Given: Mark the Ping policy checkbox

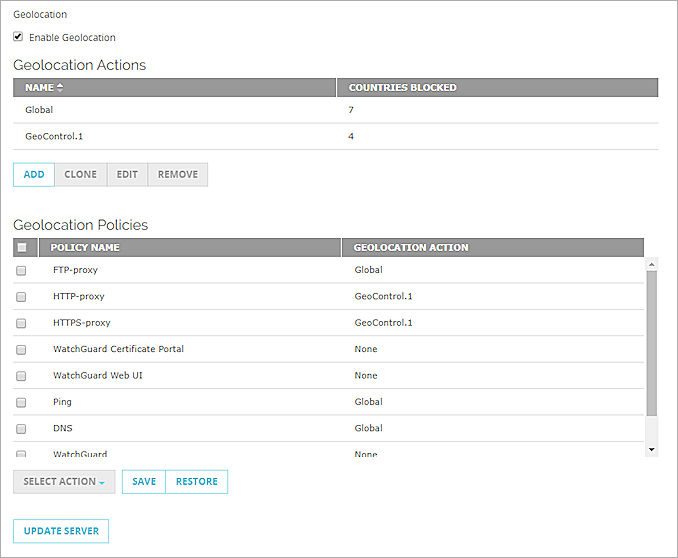Looking at the screenshot, I should tap(21, 402).
